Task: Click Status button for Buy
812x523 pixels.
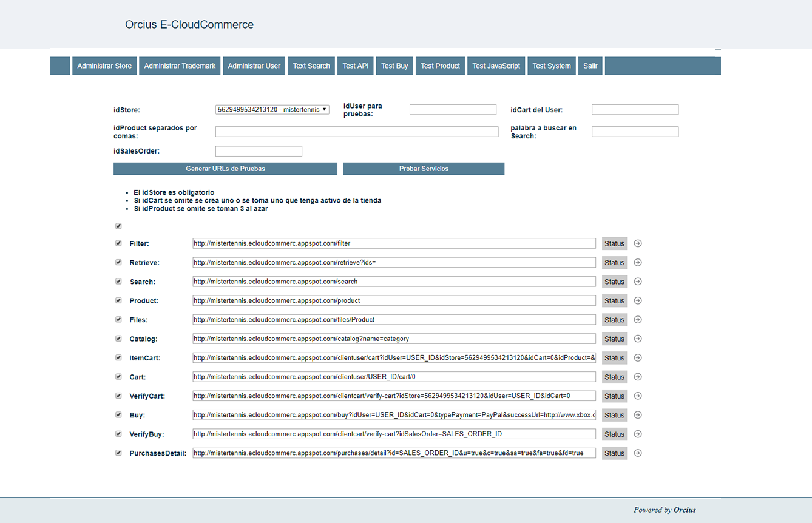Action: 614,415
